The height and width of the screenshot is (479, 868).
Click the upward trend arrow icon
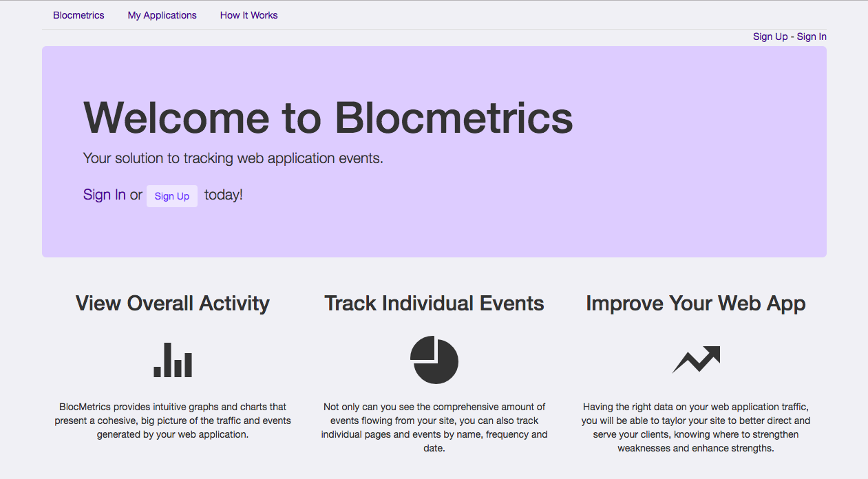coord(696,360)
